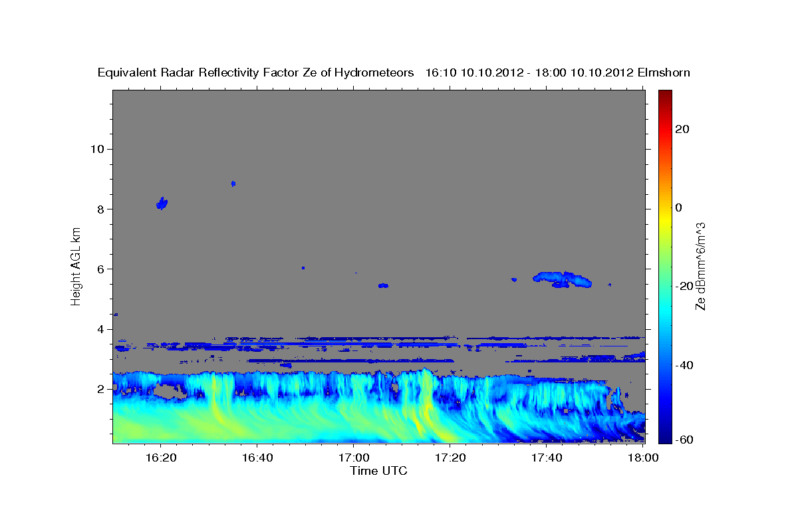
Task: Pick the dark red top of colorbar
Action: [665, 94]
